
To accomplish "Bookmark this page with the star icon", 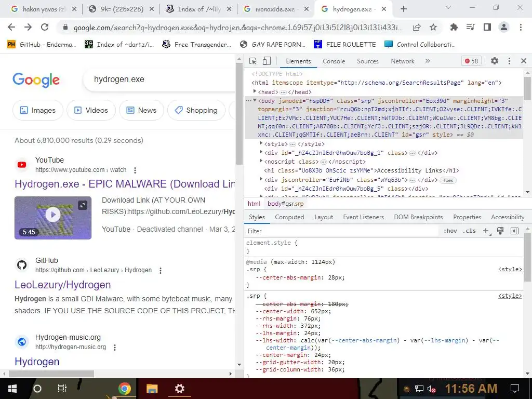I will (x=433, y=27).
